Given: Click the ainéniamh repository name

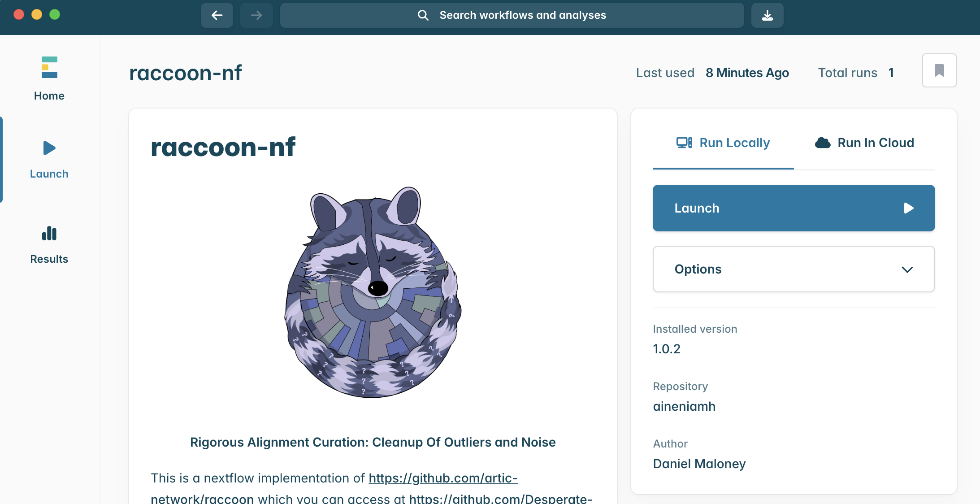Looking at the screenshot, I should tap(684, 406).
